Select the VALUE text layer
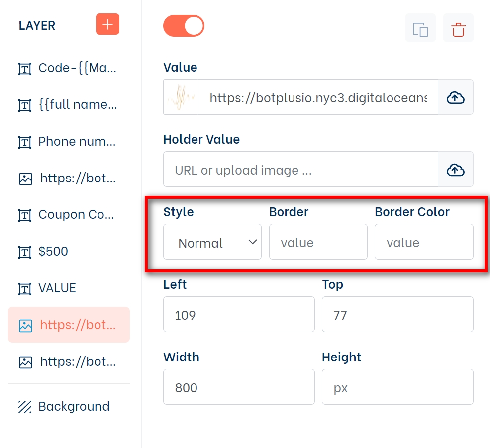Image resolution: width=490 pixels, height=448 pixels. [57, 288]
